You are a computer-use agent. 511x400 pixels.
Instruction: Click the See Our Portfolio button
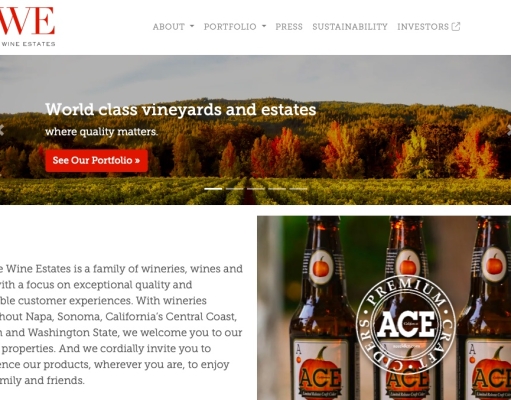pos(96,161)
